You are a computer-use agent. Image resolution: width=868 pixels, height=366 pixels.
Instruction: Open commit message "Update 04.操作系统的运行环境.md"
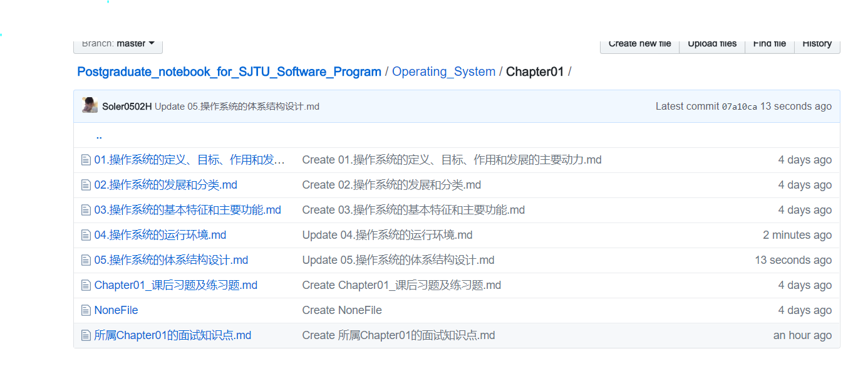(387, 235)
